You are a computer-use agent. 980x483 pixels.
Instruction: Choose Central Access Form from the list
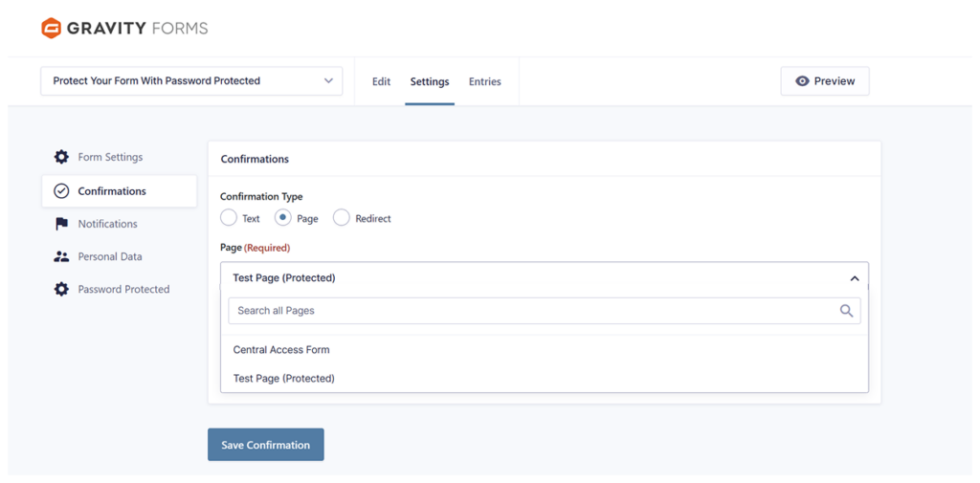545,350
